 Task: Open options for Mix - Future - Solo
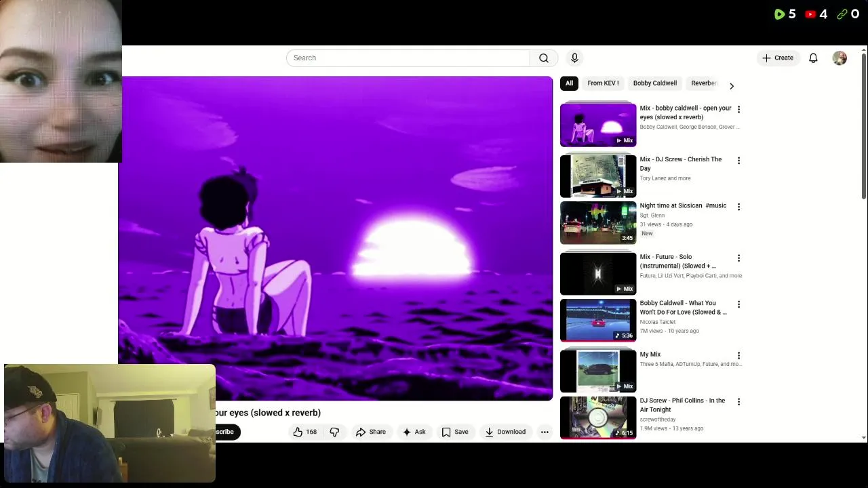pos(738,258)
